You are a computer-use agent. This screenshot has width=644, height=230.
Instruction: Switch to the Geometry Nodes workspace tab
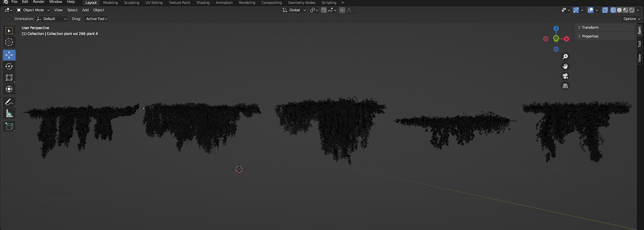point(301,3)
